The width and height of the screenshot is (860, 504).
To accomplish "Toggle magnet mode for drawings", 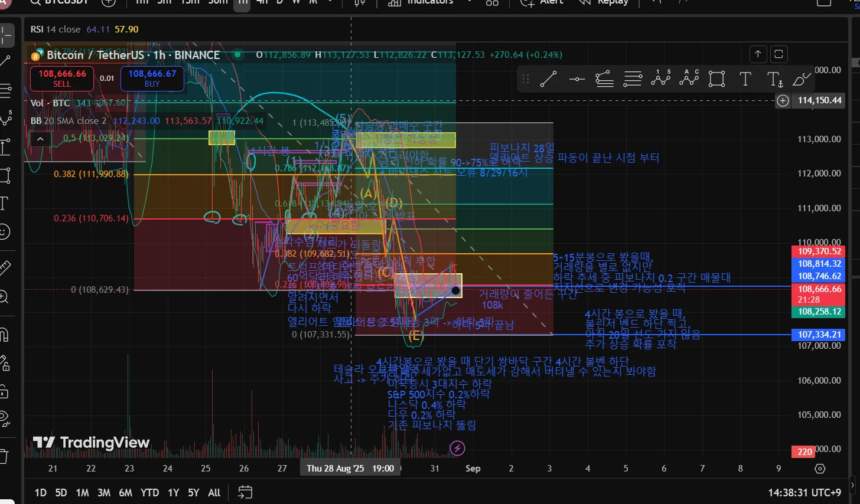I will pyautogui.click(x=4, y=335).
